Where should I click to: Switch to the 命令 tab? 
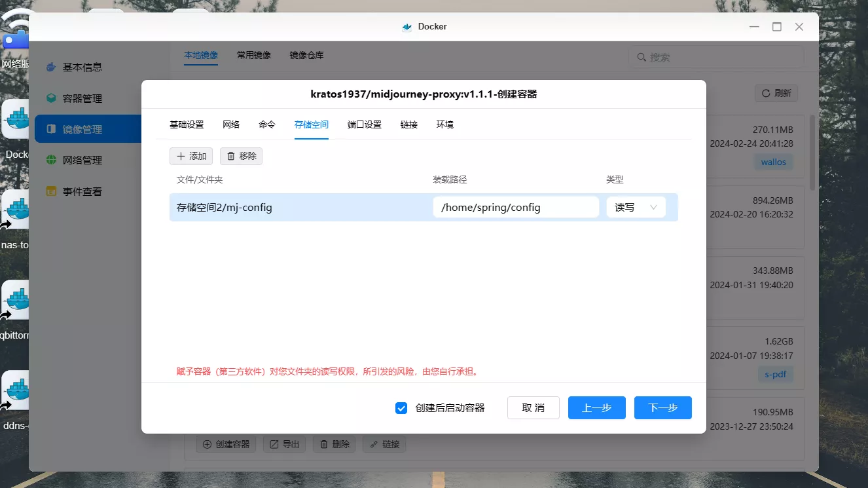coord(267,124)
